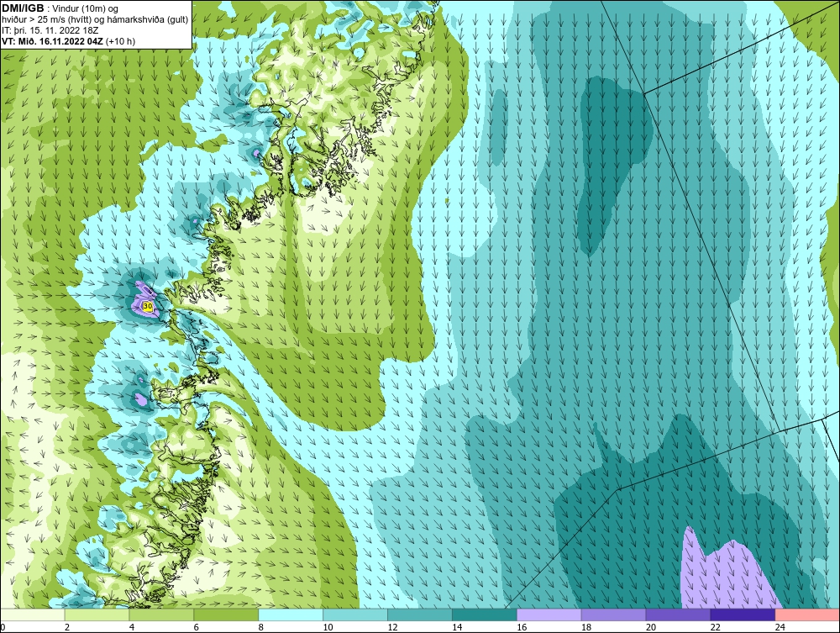Viewport: 840px width, 633px height.
Task: Click the legend label 24
Action: pyautogui.click(x=780, y=627)
